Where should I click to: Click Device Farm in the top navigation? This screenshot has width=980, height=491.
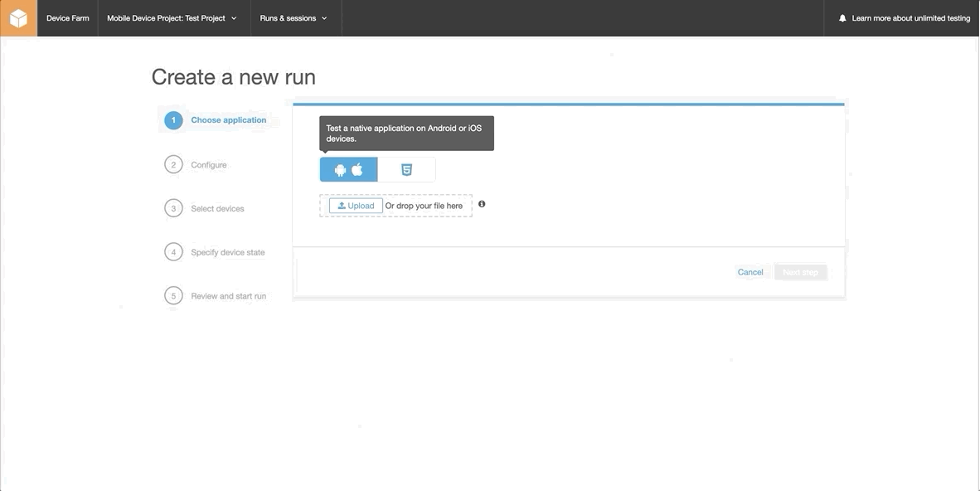coord(67,18)
